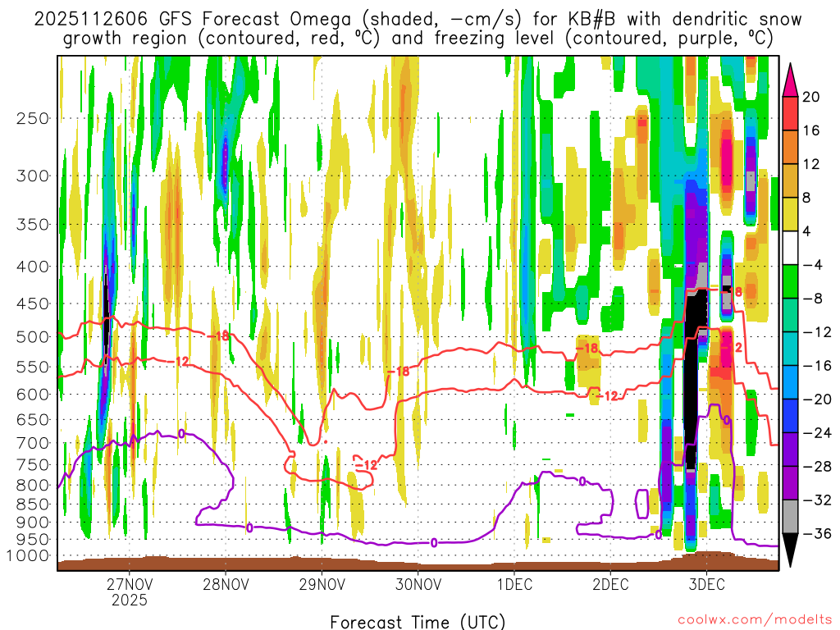
Task: Select the 27NOV date label on the time axis
Action: [129, 584]
